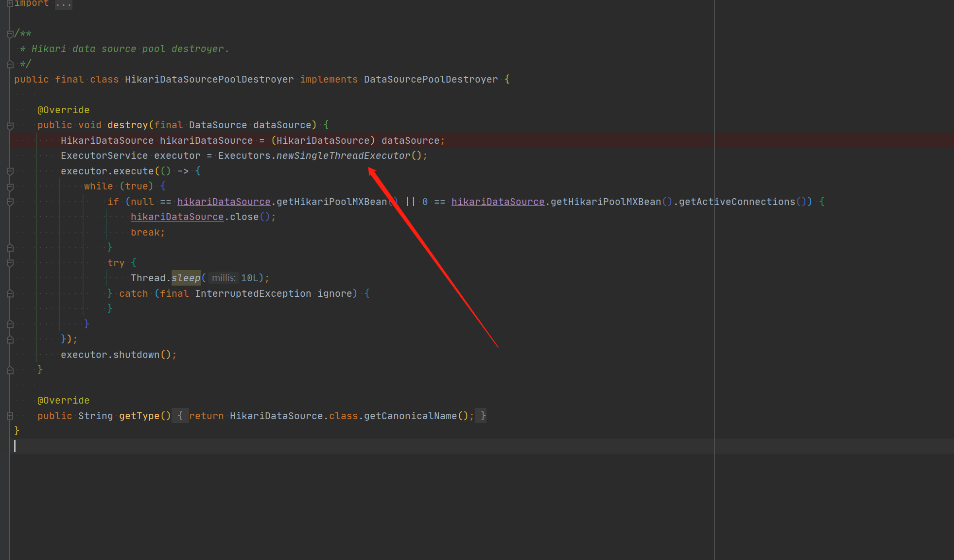Collapse the while (true) loop

(10, 187)
